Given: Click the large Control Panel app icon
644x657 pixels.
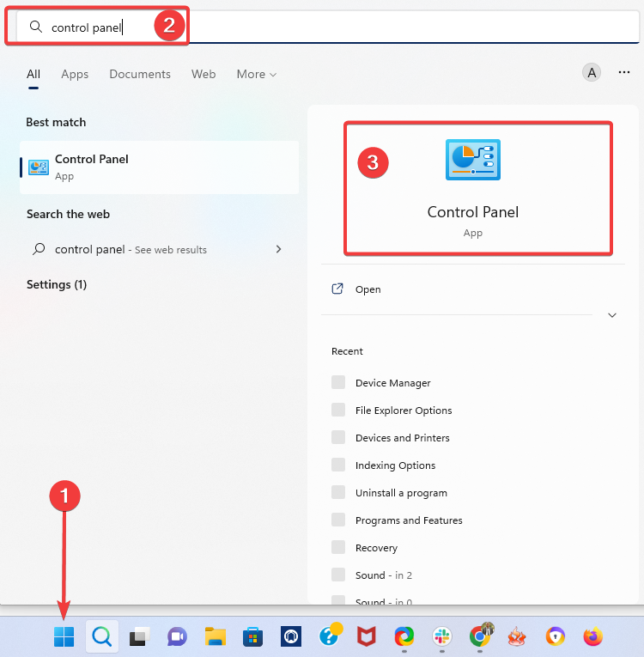Looking at the screenshot, I should click(472, 160).
